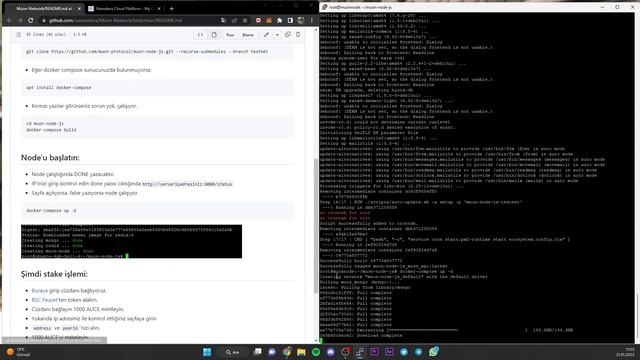
Task: Share this page from the address bar
Action: (x=234, y=20)
